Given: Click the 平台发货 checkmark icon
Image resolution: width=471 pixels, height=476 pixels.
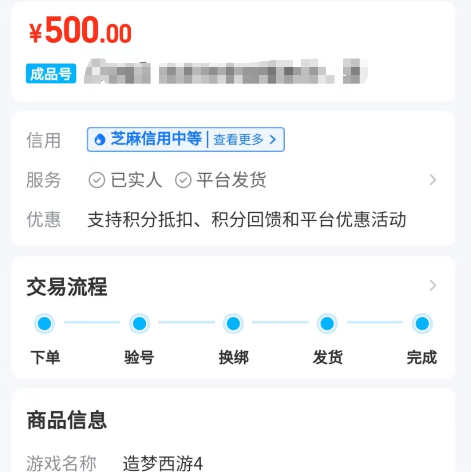Looking at the screenshot, I should pyautogui.click(x=183, y=180).
